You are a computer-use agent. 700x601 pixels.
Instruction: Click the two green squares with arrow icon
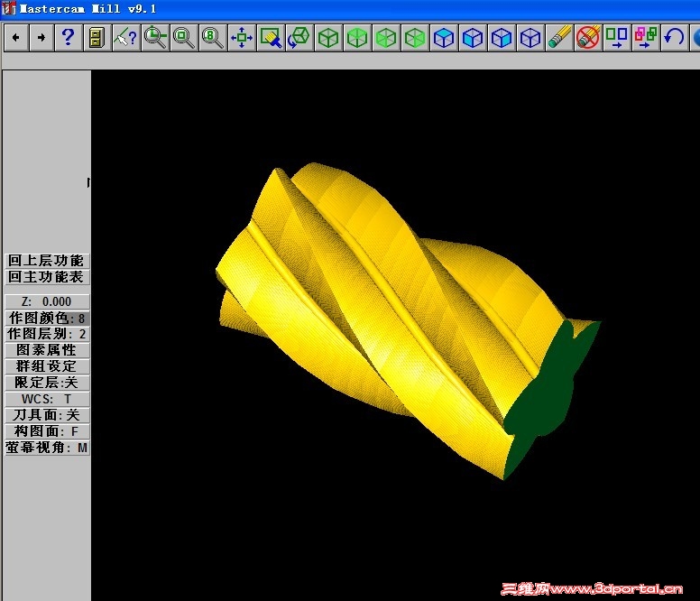click(x=617, y=38)
